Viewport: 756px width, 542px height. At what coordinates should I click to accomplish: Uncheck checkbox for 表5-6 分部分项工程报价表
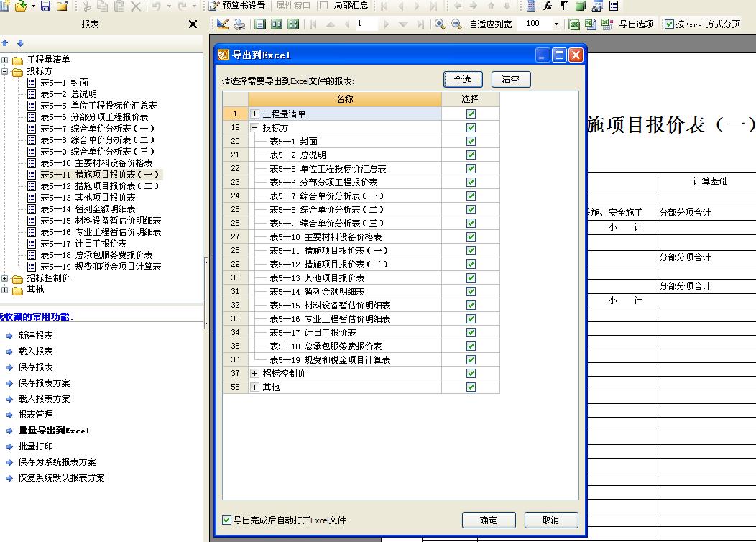tap(471, 183)
